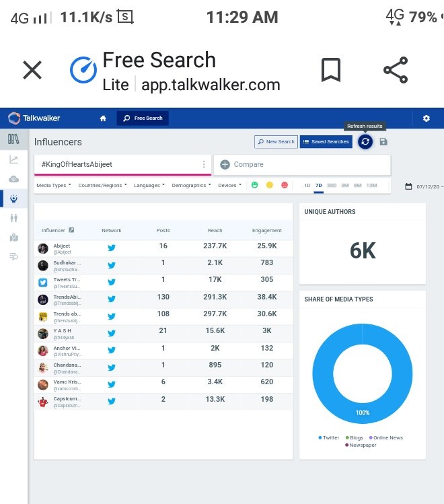Click the New Search button
Viewport: 444px width, 504px height.
(x=276, y=141)
